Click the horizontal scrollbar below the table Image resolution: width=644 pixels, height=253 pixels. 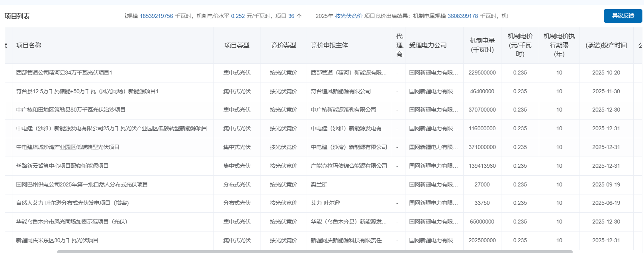pos(314,251)
